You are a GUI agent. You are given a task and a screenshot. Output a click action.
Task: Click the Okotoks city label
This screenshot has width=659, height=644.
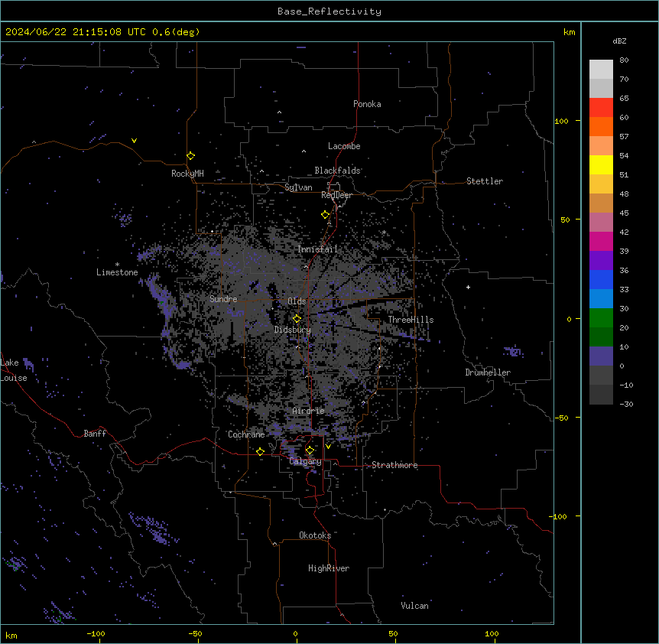click(315, 535)
